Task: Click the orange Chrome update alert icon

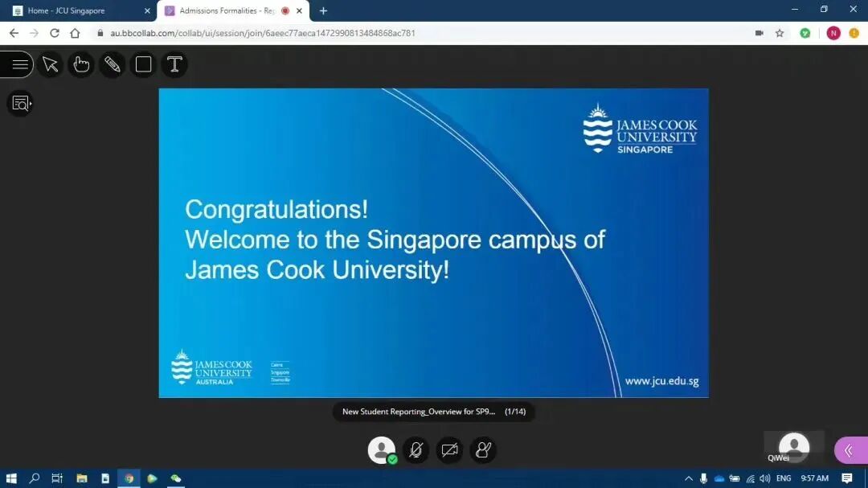Action: coord(854,33)
